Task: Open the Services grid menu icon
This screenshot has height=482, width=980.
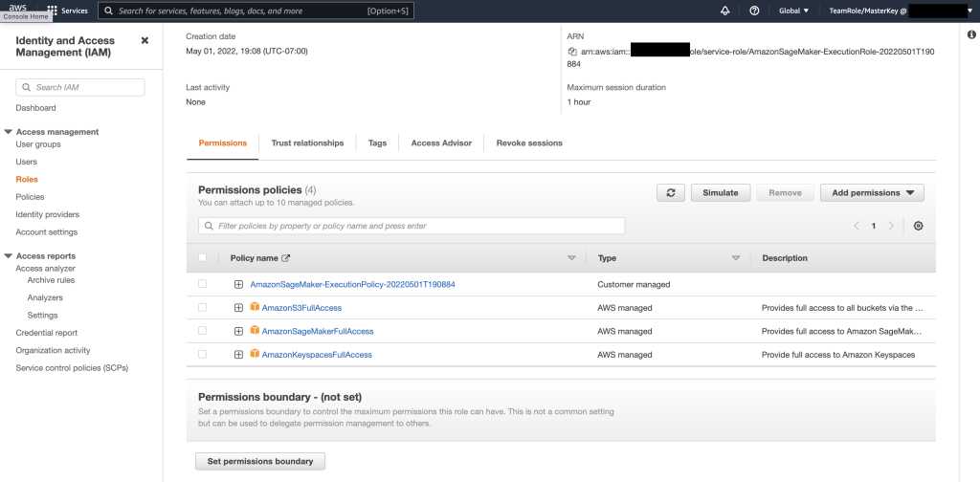Action: pyautogui.click(x=53, y=11)
